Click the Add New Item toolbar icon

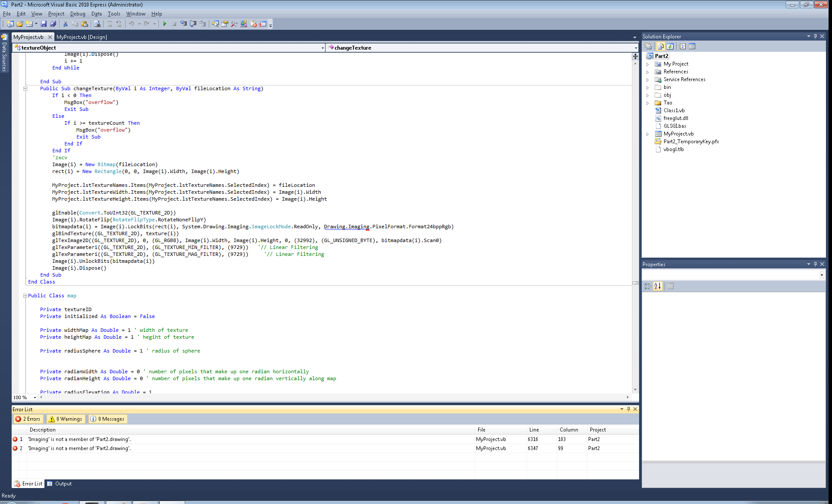(x=29, y=24)
